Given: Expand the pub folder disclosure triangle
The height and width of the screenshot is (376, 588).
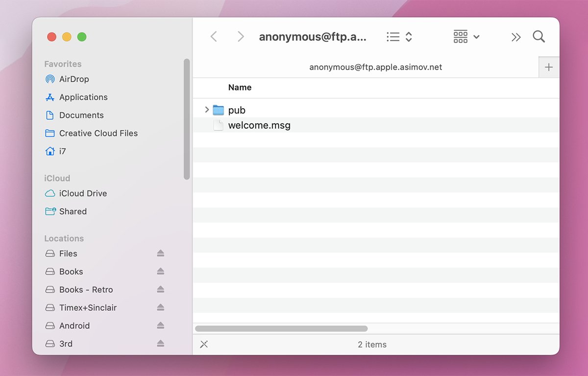Looking at the screenshot, I should [x=206, y=110].
